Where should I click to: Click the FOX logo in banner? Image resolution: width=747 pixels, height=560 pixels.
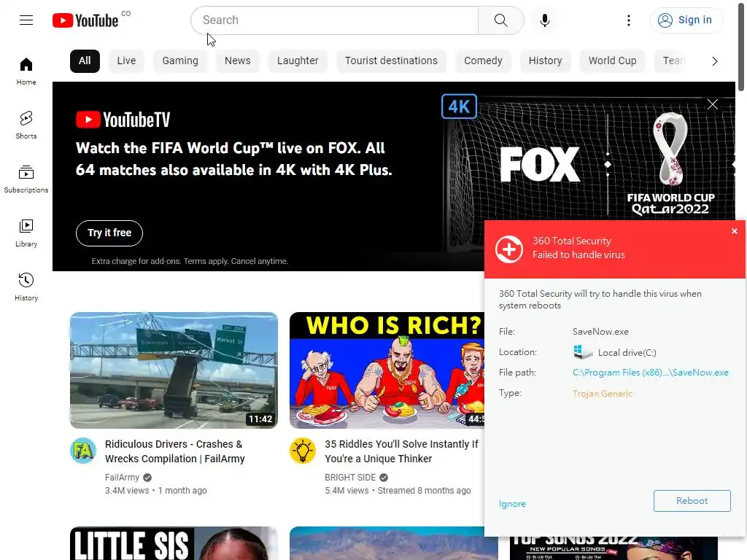(x=540, y=164)
